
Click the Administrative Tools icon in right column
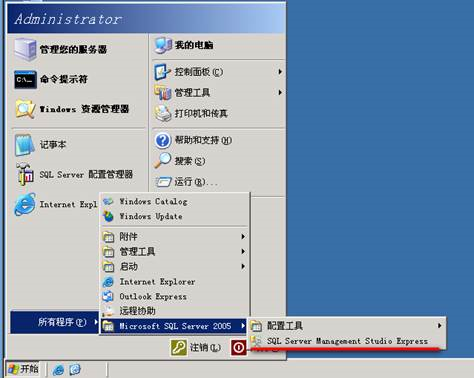coord(163,92)
